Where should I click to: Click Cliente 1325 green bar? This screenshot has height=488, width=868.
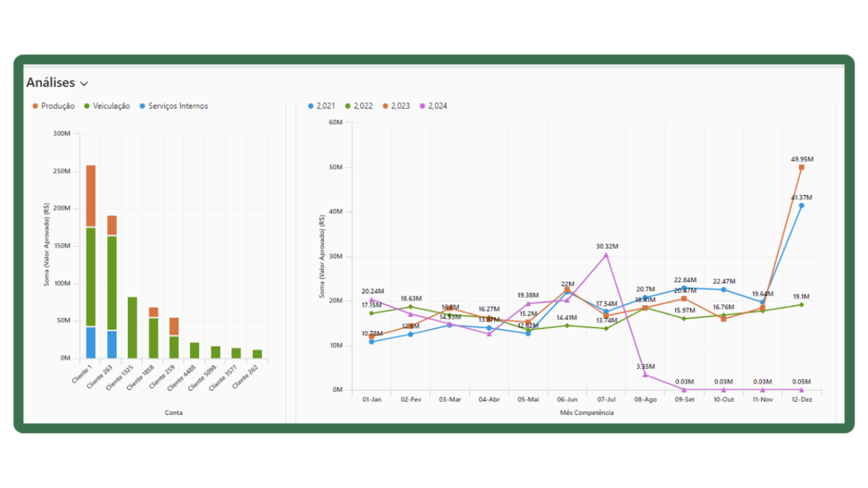pyautogui.click(x=132, y=328)
